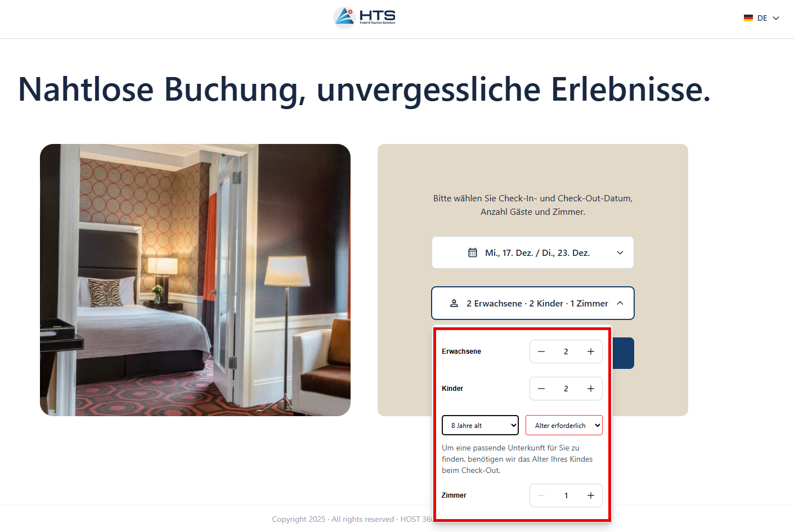Screen dimensions: 794x532
Task: Open the DE language selector
Action: (761, 18)
